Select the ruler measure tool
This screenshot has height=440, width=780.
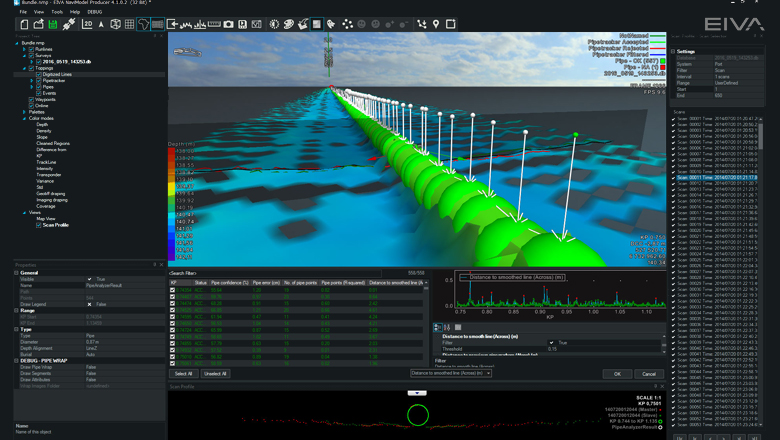tap(214, 24)
